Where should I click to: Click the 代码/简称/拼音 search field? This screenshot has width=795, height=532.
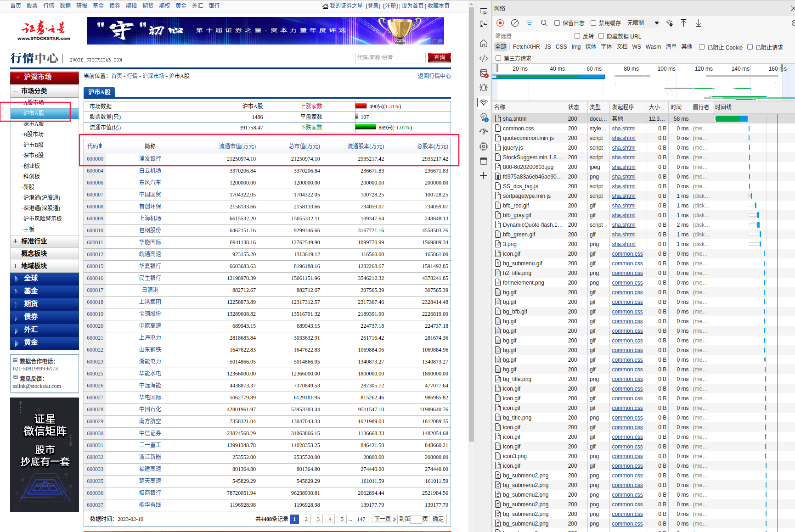click(390, 58)
